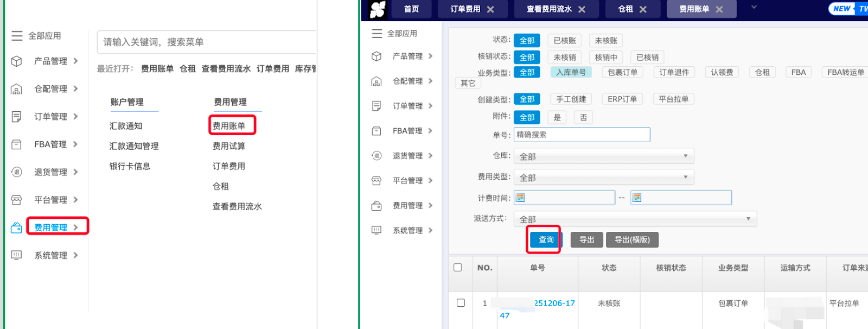This screenshot has height=329, width=868.
Task: Check the checkbox for row 1
Action: pos(461,303)
